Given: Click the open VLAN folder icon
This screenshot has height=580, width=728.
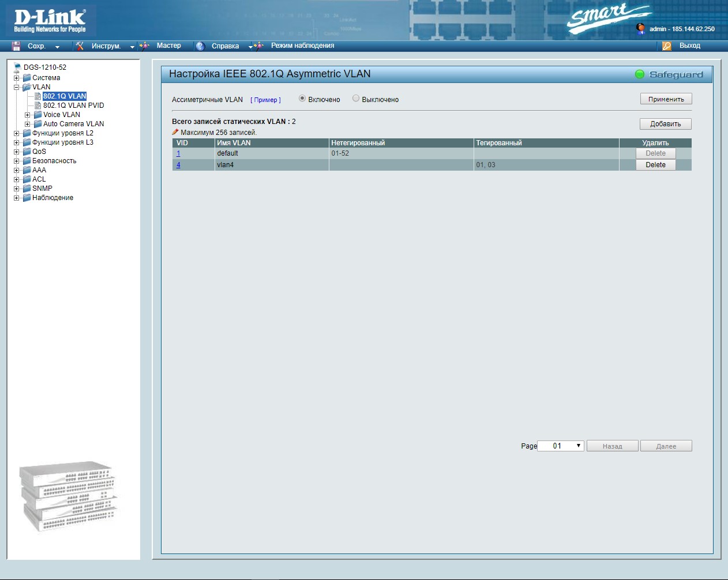Looking at the screenshot, I should point(27,87).
